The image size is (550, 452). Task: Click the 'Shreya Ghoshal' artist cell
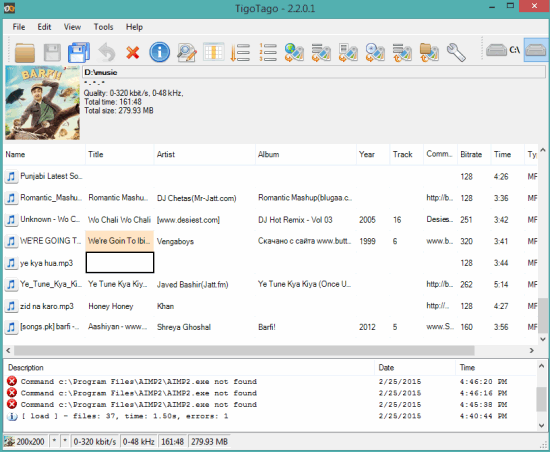[x=184, y=327]
